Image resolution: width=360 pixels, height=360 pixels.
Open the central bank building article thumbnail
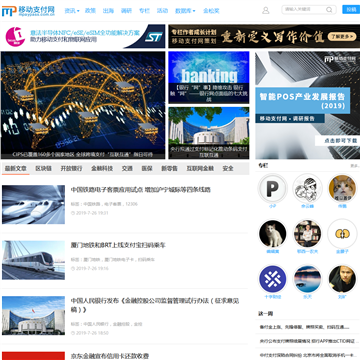33,315
